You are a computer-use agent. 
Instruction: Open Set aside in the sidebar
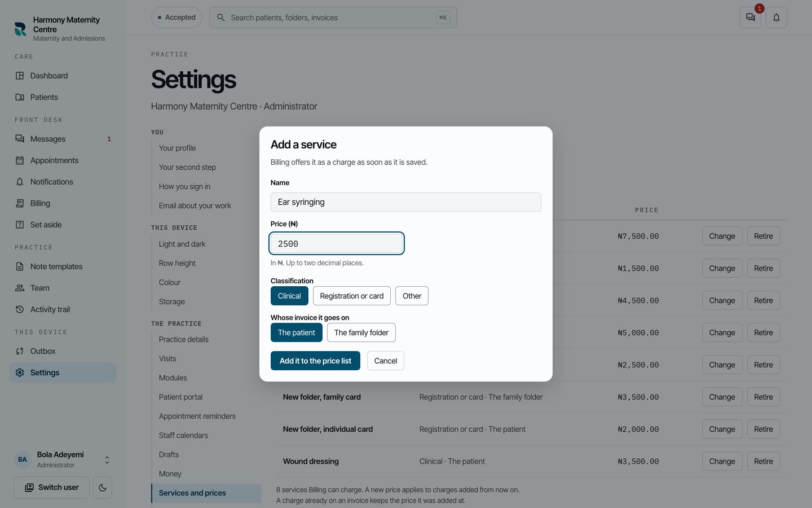(63, 225)
